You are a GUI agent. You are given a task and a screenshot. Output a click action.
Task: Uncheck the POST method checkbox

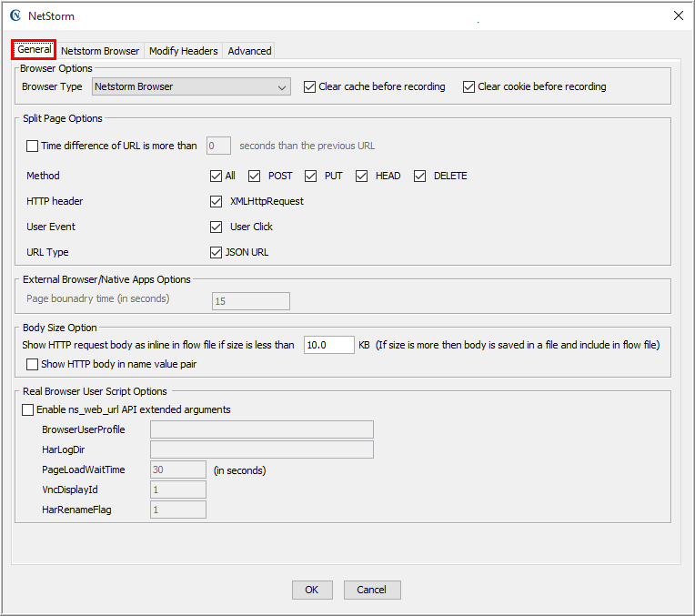[x=254, y=176]
